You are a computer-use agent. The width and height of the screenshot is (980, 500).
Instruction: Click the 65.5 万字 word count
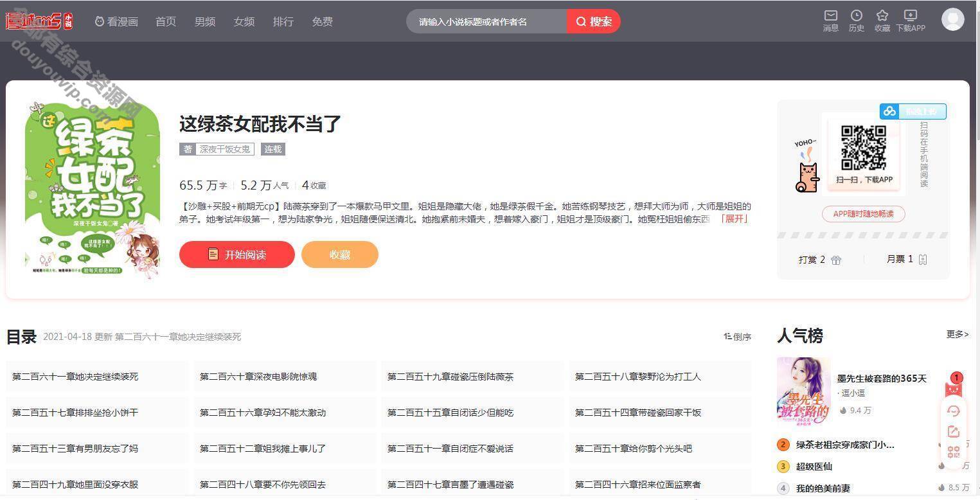(x=203, y=185)
